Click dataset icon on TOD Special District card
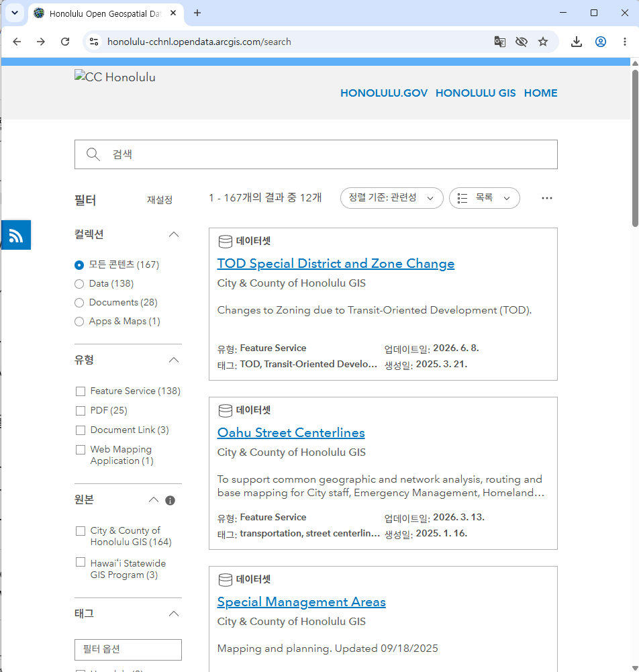 click(x=225, y=242)
